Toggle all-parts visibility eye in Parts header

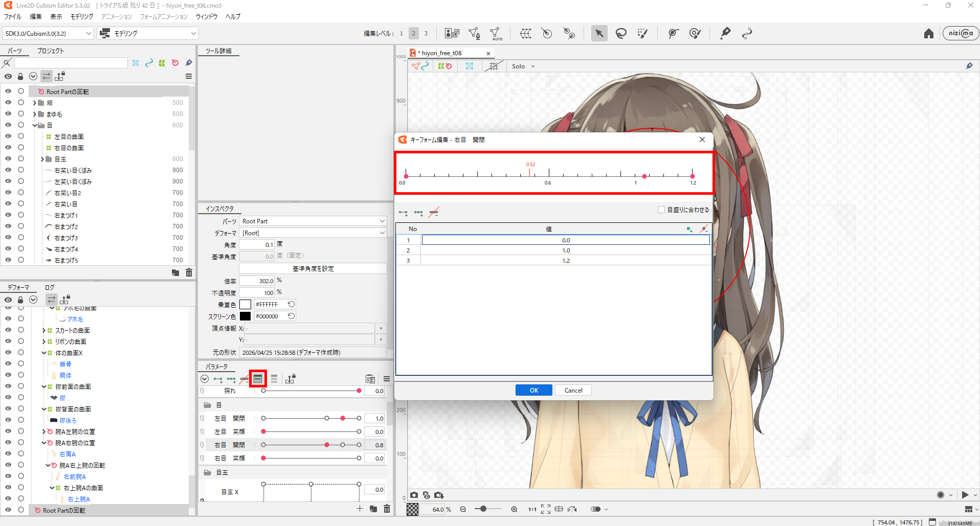click(x=8, y=76)
